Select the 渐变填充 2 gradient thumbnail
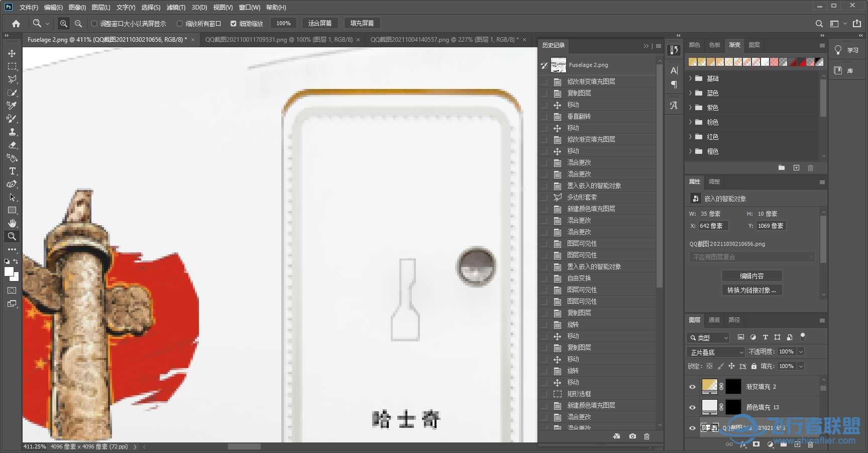Image resolution: width=868 pixels, height=453 pixels. click(x=709, y=387)
